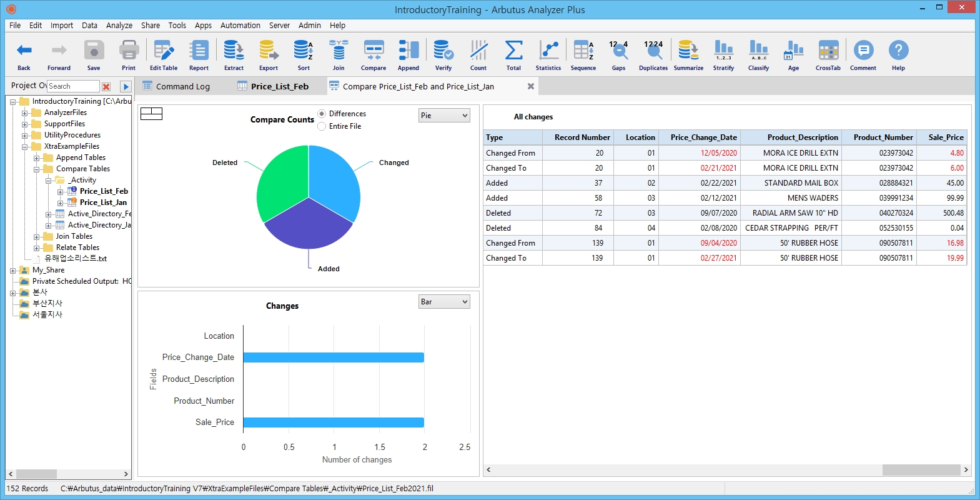Click the changes table horizontal scrollbar thumb
Screen dimensions: 980x500
point(921,469)
